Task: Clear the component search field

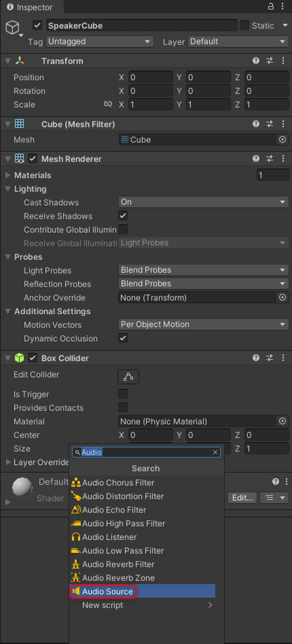Action: click(215, 452)
